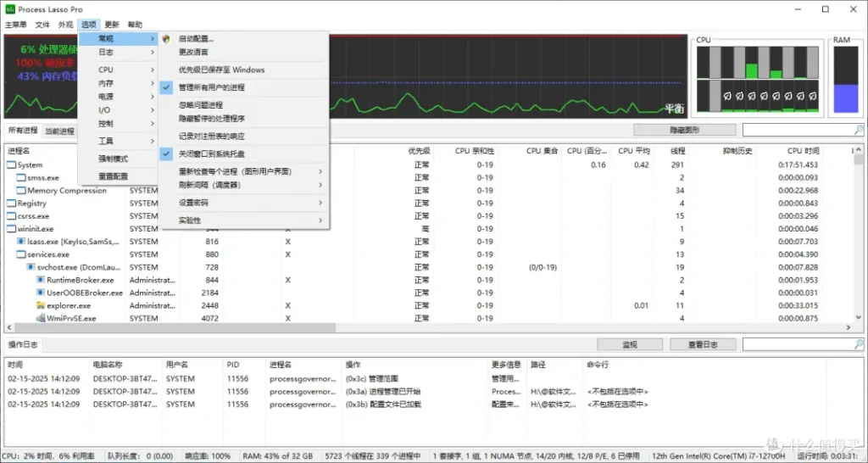Click the Registry process icon
The image size is (868, 463).
(x=11, y=204)
